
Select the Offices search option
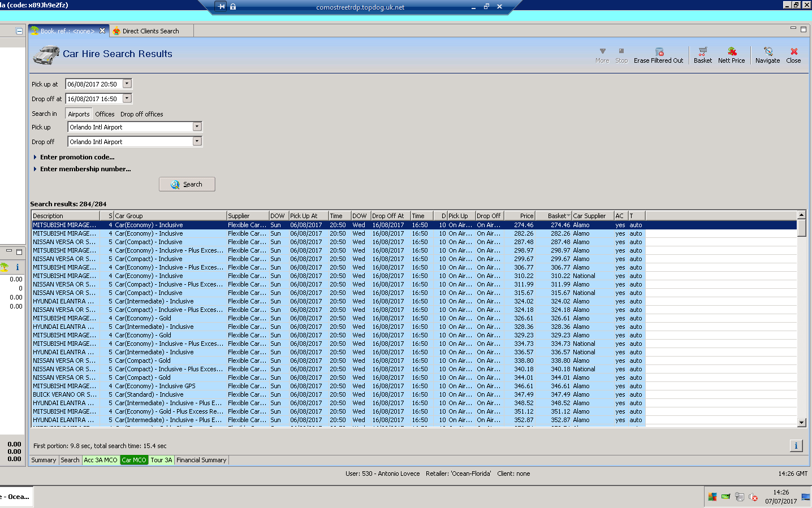105,114
